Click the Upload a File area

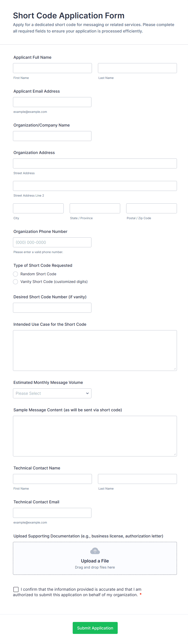[x=95, y=558]
